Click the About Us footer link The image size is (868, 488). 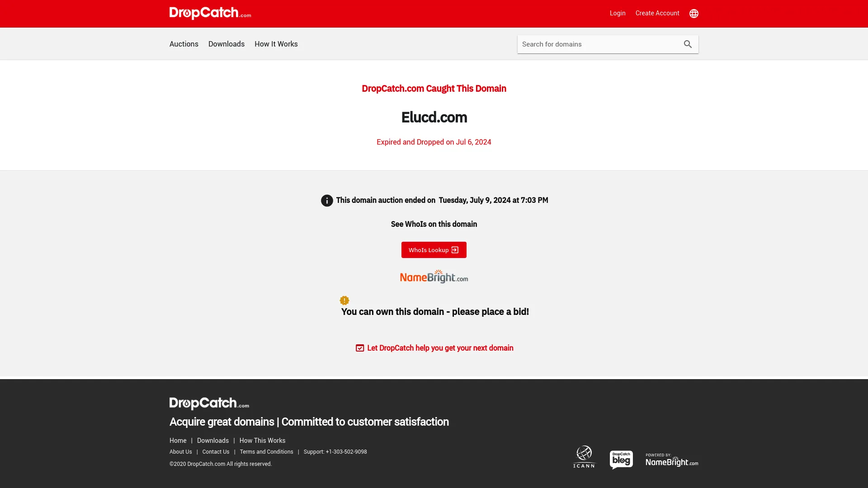tap(181, 452)
